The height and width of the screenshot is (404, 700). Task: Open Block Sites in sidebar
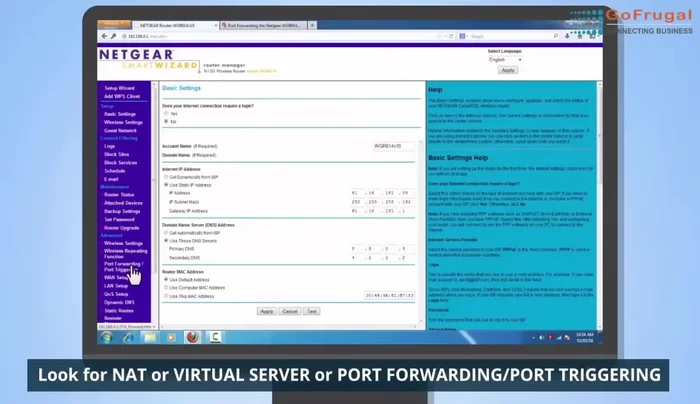(x=117, y=154)
